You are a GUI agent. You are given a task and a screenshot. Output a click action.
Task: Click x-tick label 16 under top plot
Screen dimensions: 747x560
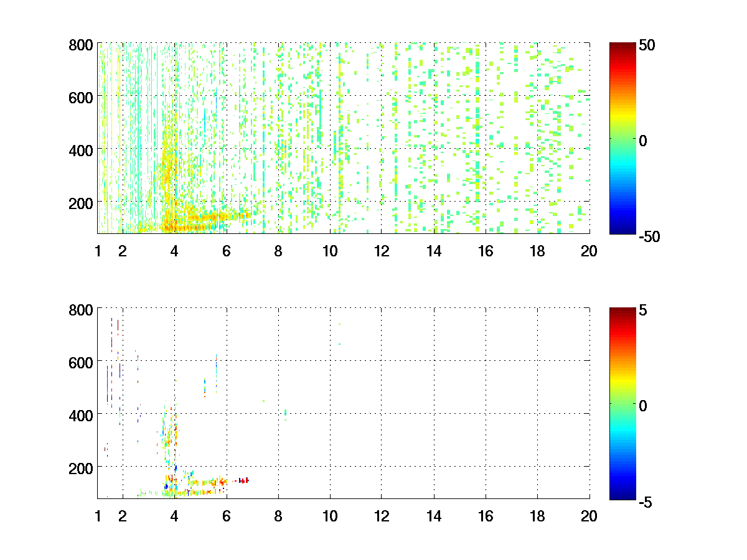coord(486,251)
